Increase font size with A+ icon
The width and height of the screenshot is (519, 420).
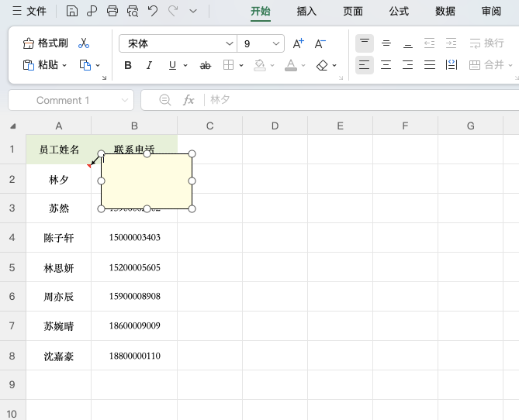(x=298, y=43)
